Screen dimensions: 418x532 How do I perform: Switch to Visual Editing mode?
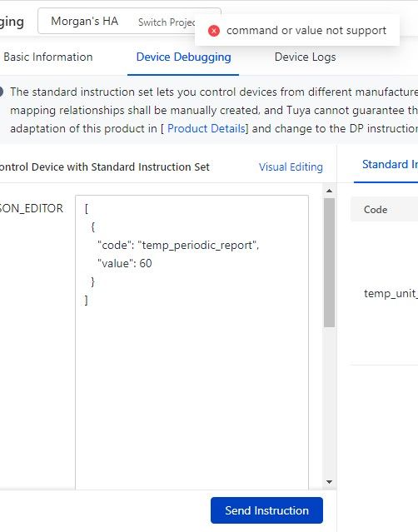pos(291,167)
